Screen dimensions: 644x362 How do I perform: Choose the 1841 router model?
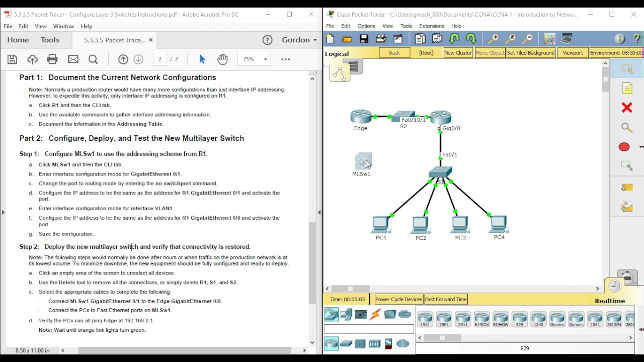pyautogui.click(x=595, y=319)
